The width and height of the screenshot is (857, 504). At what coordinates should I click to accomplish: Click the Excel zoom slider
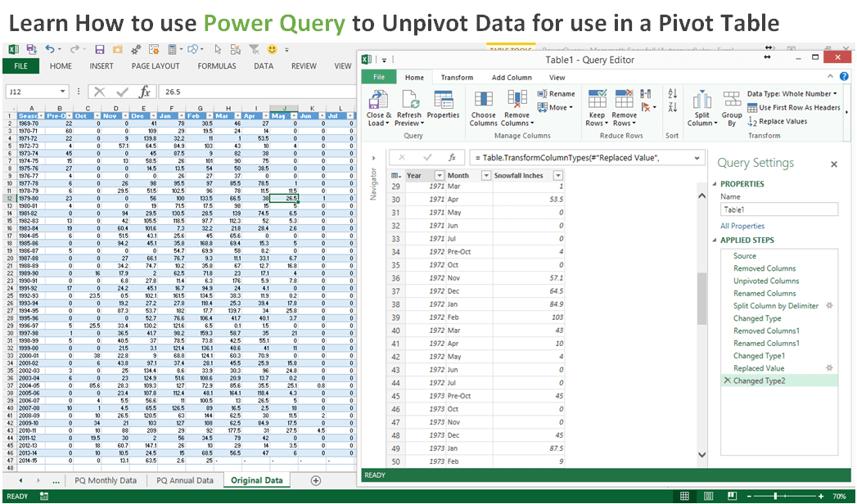[x=776, y=497]
